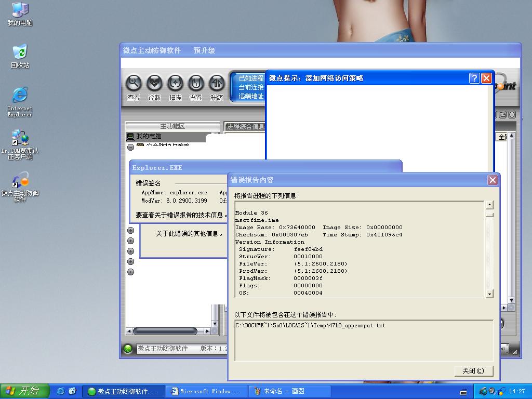Click the 关闭(C) button
Viewport: 532px width, 399px height.
pos(474,371)
